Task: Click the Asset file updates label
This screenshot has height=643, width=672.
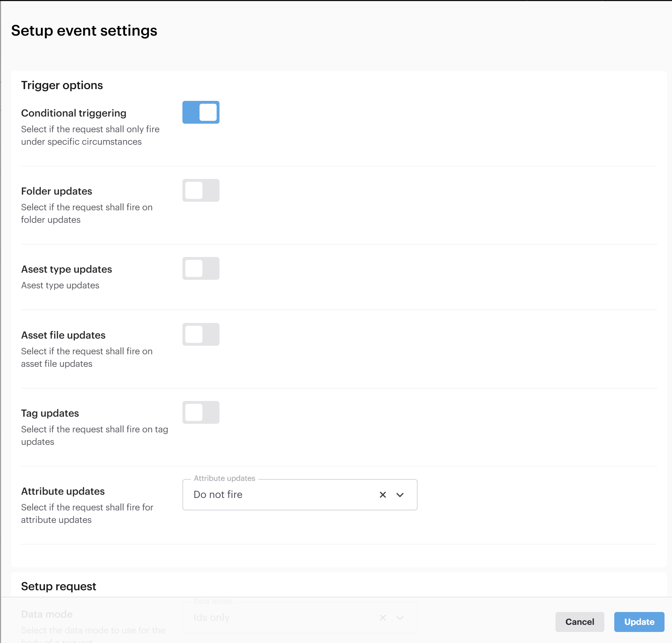Action: tap(63, 335)
